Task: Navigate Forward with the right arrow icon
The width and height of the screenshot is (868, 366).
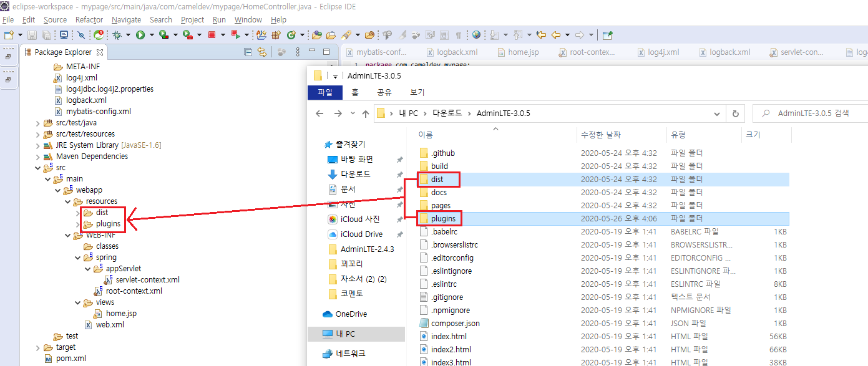Action: (580, 35)
